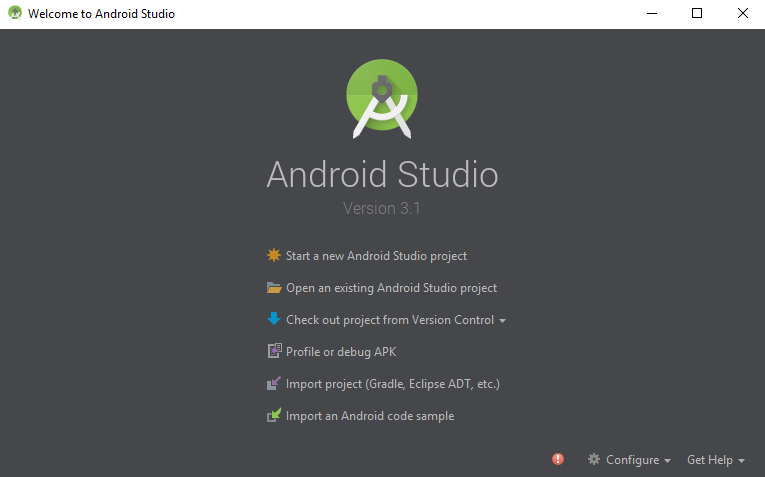765x477 pixels.
Task: Click the open folder icon
Action: (x=274, y=288)
